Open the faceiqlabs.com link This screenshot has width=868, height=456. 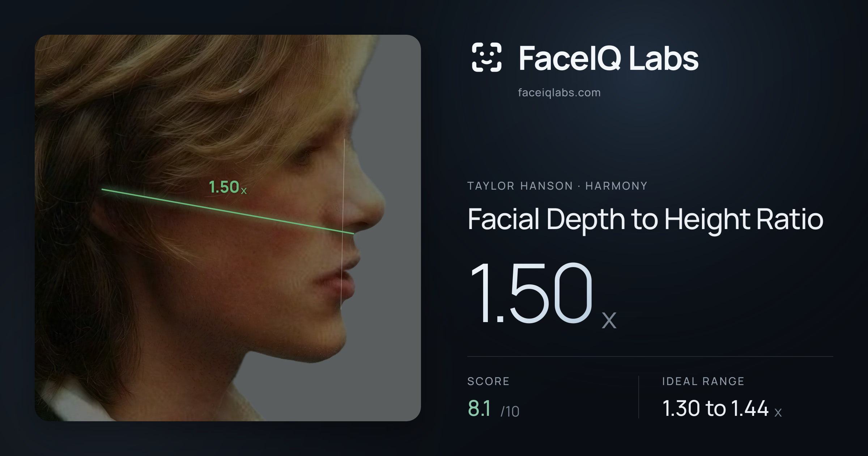pos(559,93)
